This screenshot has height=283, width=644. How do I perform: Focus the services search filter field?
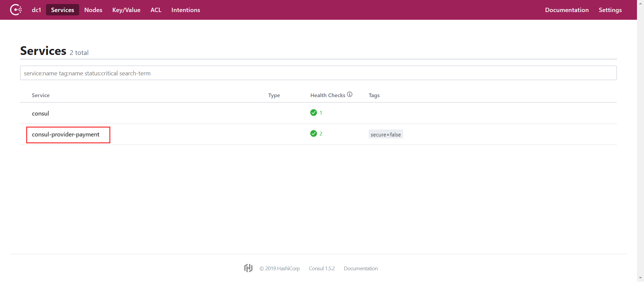(x=318, y=73)
